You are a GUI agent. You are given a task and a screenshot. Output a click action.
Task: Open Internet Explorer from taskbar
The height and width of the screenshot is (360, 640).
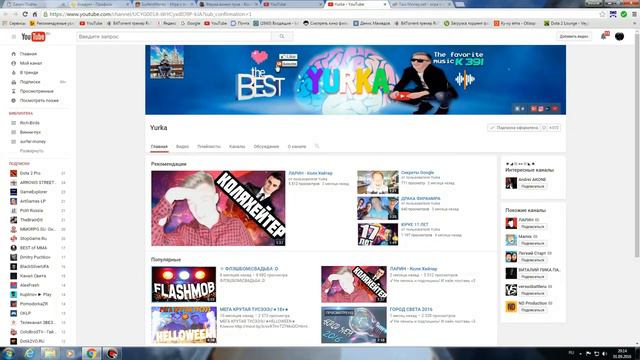29,353
